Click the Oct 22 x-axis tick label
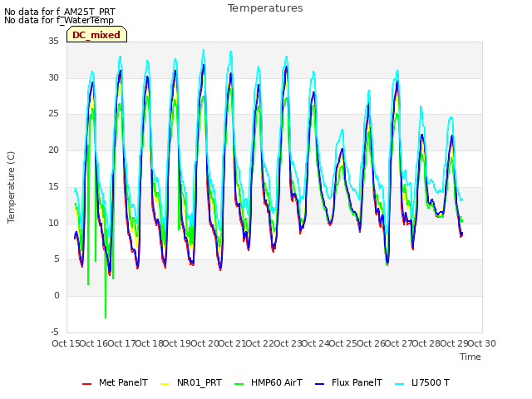Viewport: 532px width, 399px height. pos(260,343)
